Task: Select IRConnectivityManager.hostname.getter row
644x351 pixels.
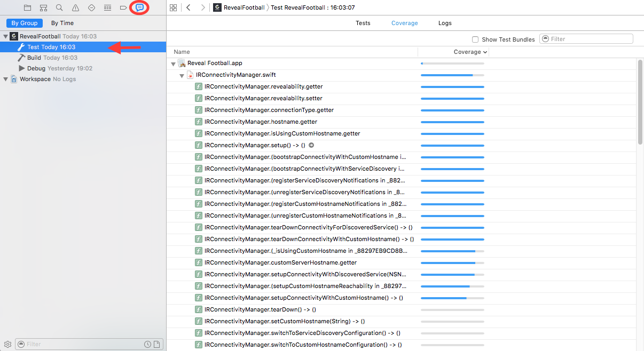Action: [x=402, y=122]
